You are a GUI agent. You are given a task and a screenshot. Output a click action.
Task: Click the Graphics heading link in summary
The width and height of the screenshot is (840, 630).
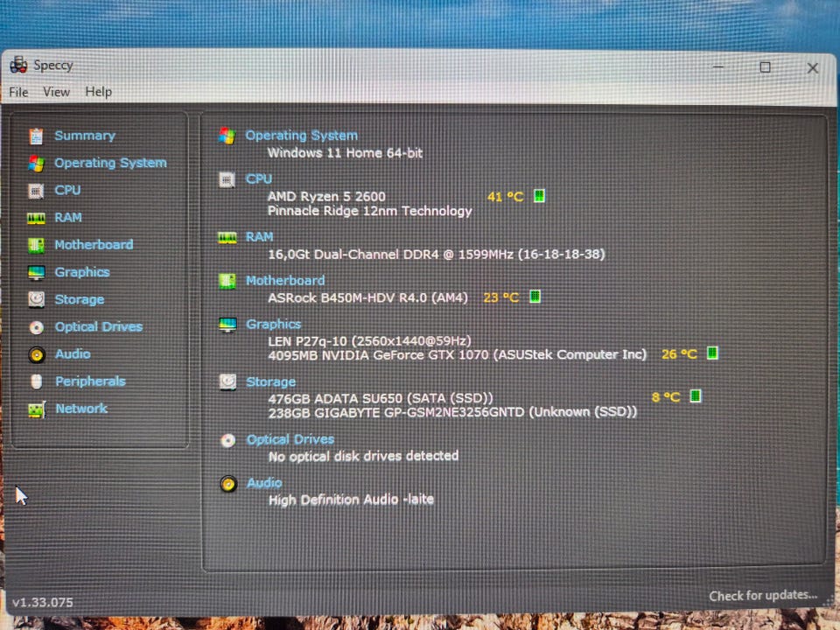pos(273,324)
